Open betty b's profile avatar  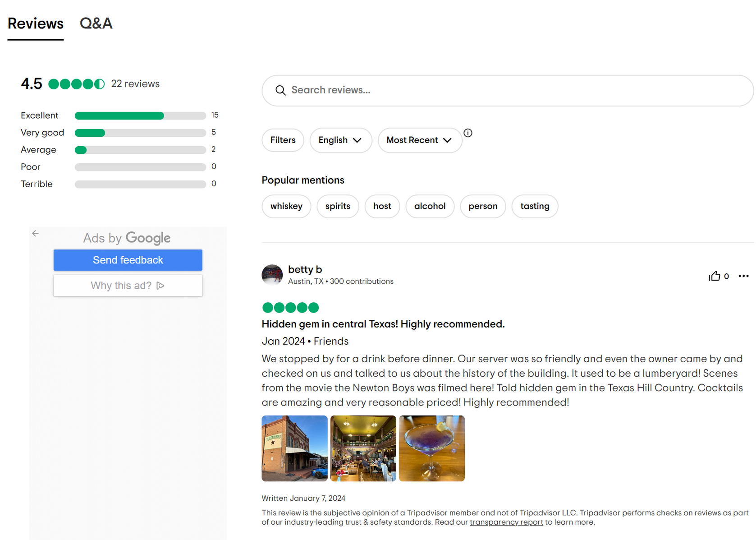coord(272,275)
